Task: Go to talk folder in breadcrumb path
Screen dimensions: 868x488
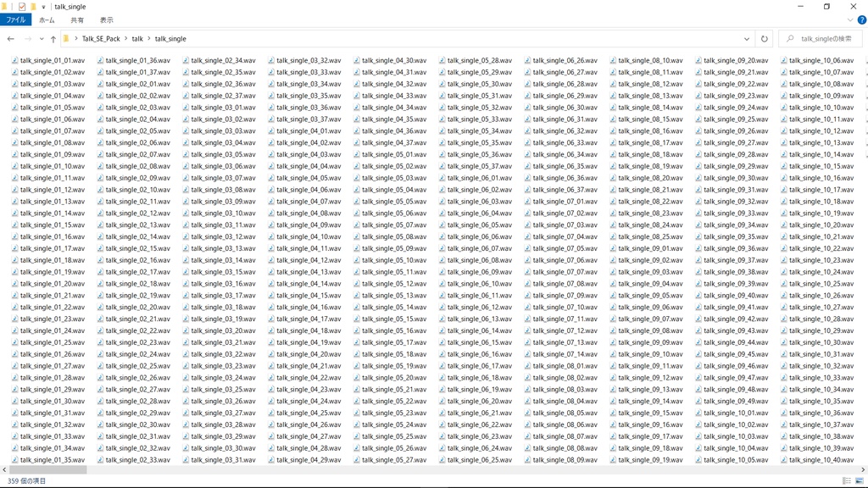Action: click(x=137, y=39)
